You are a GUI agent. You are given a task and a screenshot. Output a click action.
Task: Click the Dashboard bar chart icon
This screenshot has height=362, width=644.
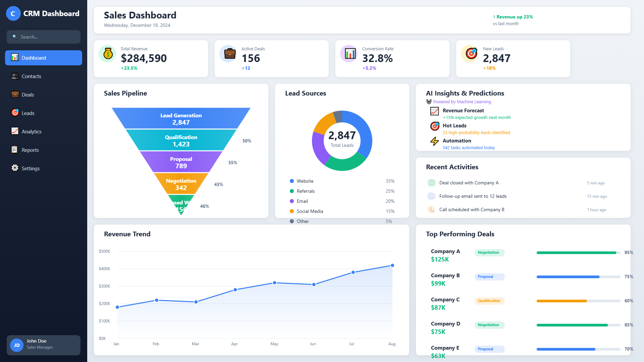point(15,57)
